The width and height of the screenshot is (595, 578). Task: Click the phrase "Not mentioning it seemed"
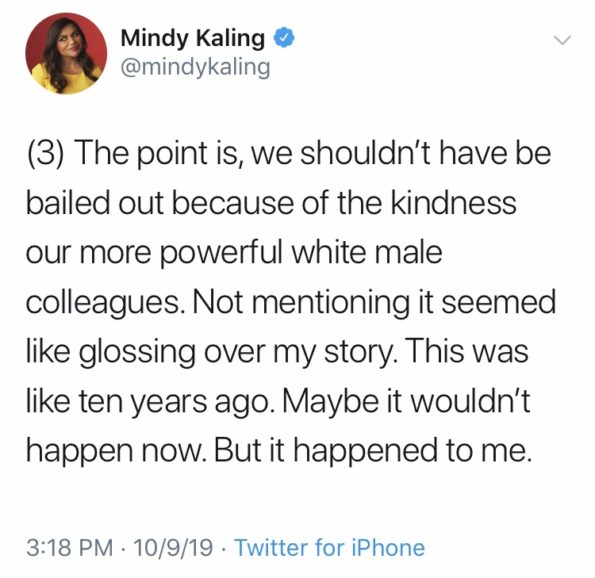click(x=375, y=302)
